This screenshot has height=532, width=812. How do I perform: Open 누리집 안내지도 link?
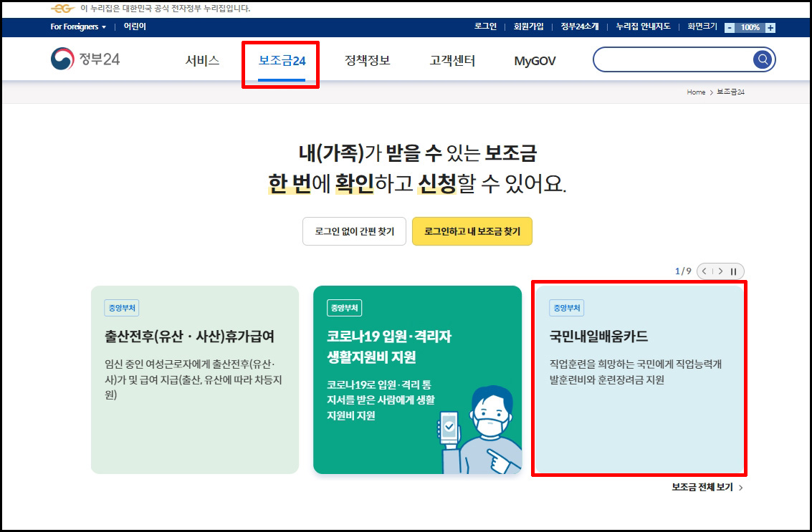point(643,26)
